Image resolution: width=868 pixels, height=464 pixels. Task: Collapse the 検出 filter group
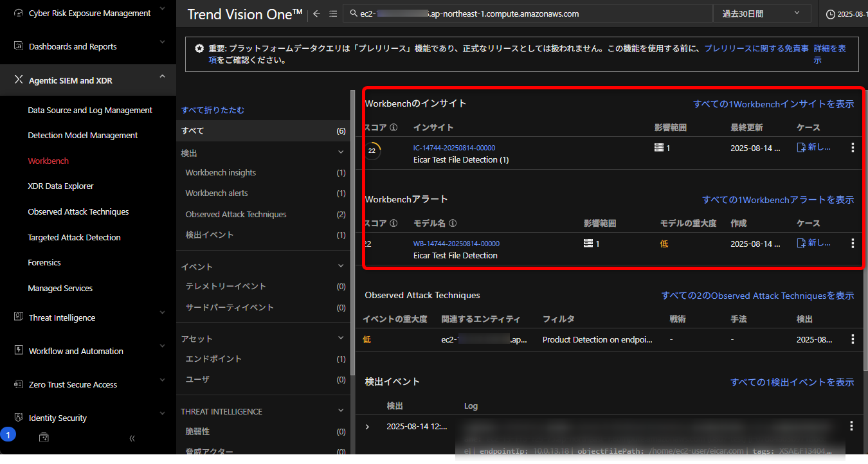(x=341, y=152)
